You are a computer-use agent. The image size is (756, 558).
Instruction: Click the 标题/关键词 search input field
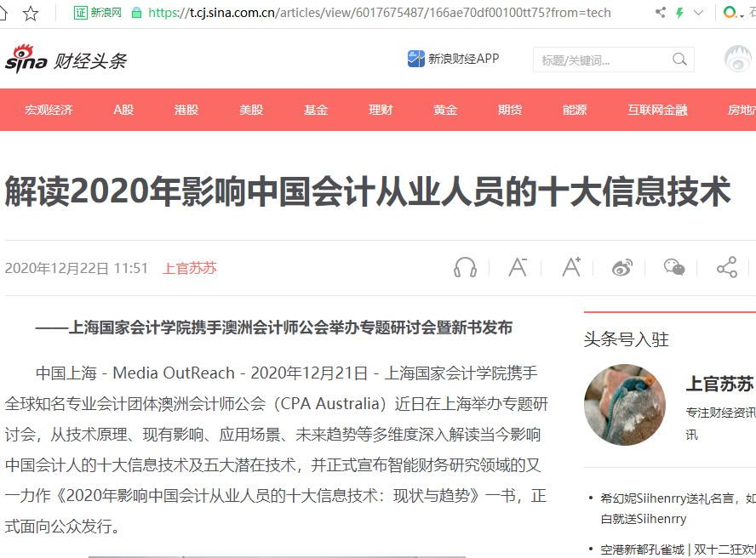[603, 60]
